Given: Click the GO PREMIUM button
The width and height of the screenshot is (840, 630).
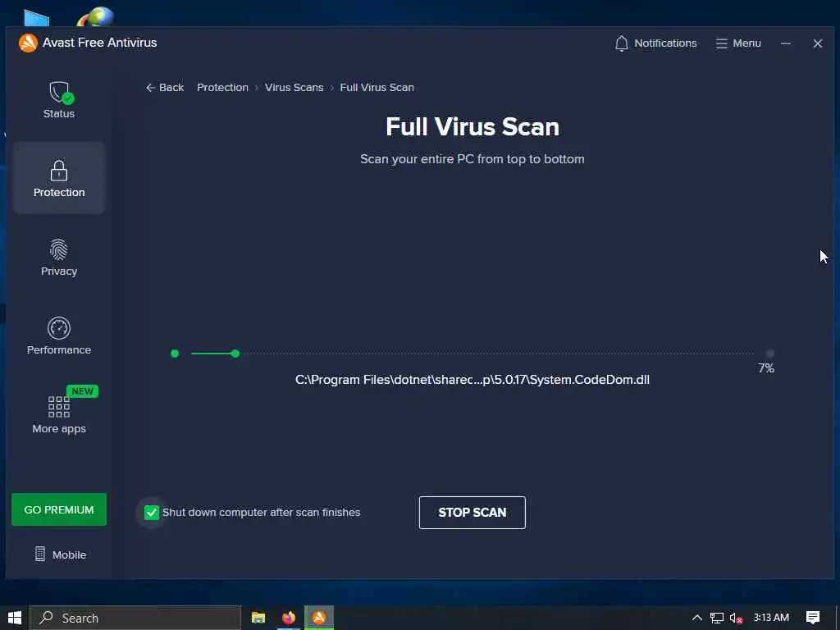Looking at the screenshot, I should coord(59,509).
